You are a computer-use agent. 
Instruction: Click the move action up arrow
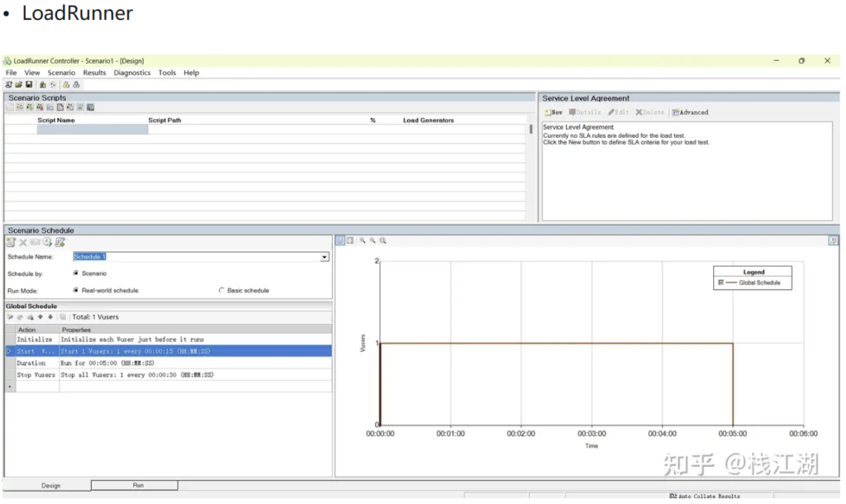click(40, 316)
